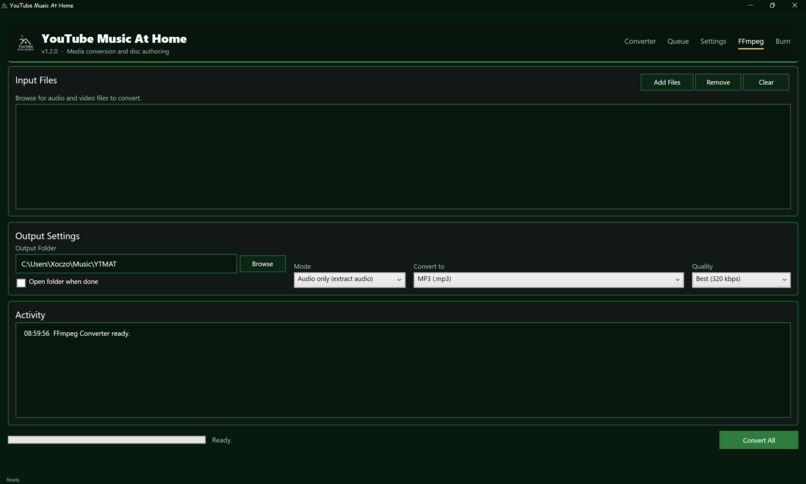Screen dimensions: 806x484
Task: Click the conversion progress bar
Action: click(x=106, y=440)
